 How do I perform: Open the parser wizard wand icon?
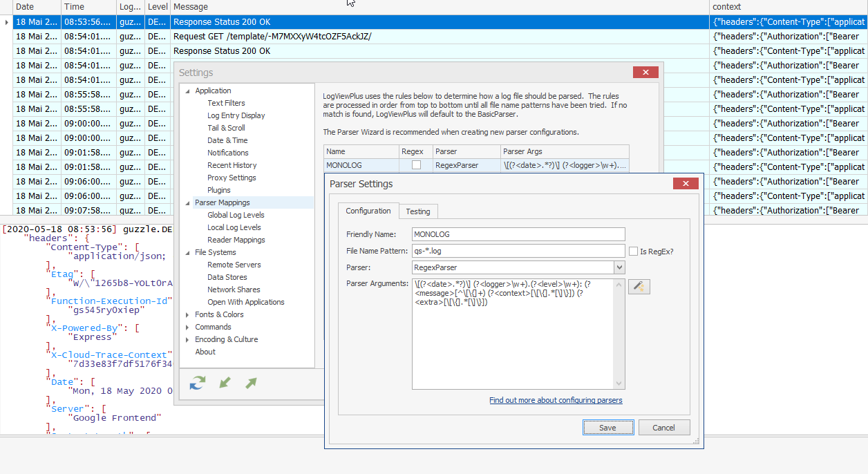639,286
